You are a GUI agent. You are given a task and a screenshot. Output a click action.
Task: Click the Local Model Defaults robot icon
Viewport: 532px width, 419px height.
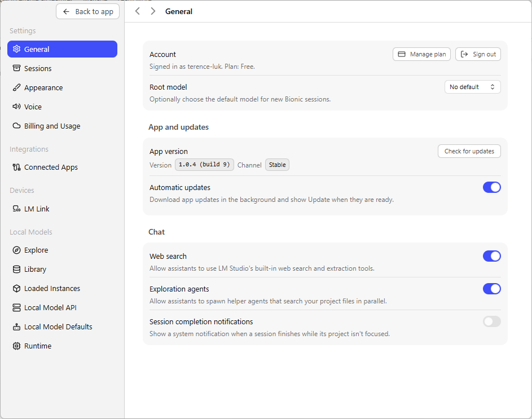click(x=16, y=327)
